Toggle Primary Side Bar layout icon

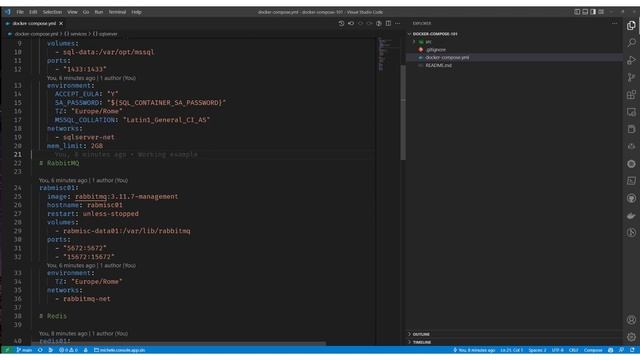[577, 12]
